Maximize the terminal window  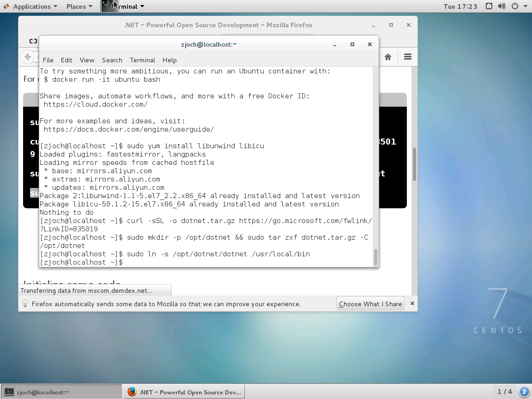[x=352, y=44]
